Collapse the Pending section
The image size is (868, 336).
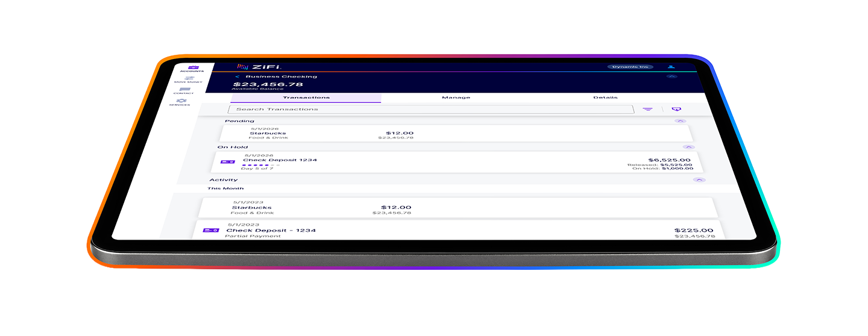pos(681,121)
